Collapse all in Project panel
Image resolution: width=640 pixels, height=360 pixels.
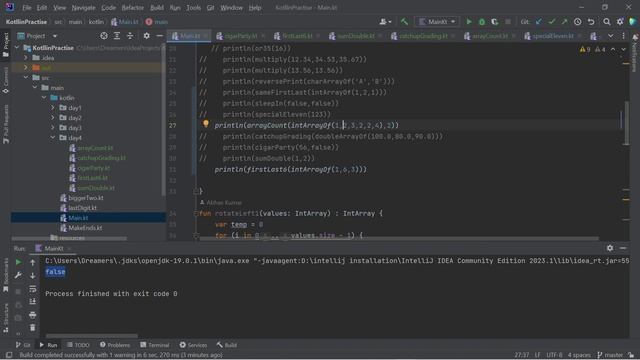(130, 36)
